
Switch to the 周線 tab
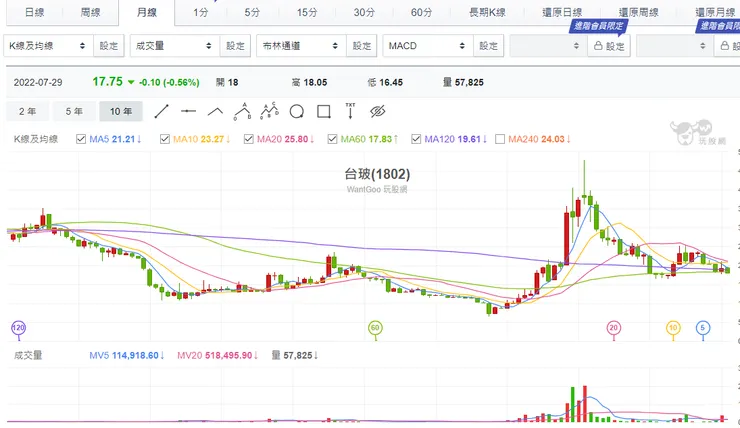point(90,12)
